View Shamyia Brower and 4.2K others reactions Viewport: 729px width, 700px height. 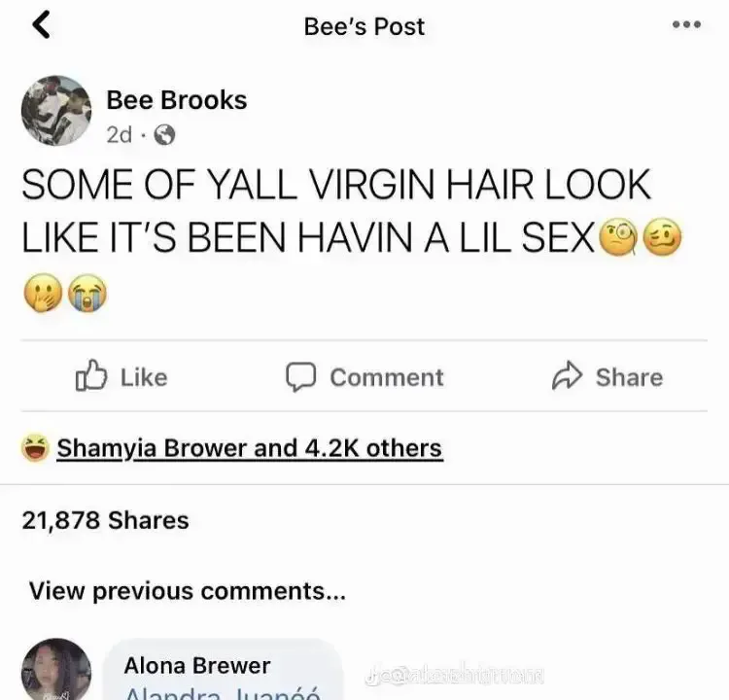[249, 448]
